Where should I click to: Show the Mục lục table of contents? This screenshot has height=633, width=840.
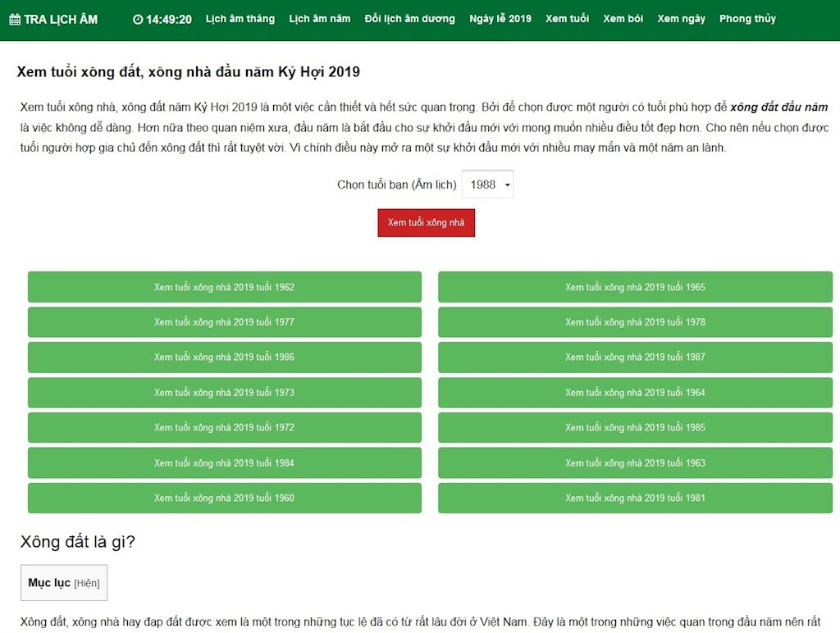pos(63,582)
